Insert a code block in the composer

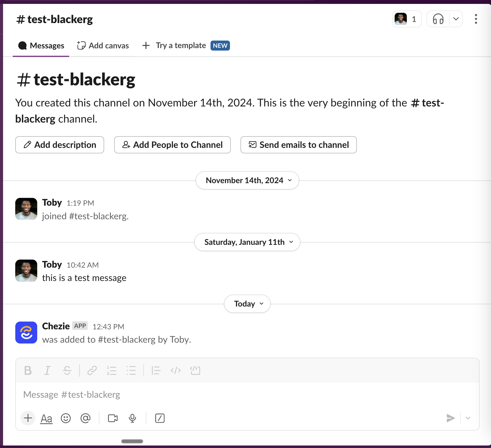tap(195, 370)
